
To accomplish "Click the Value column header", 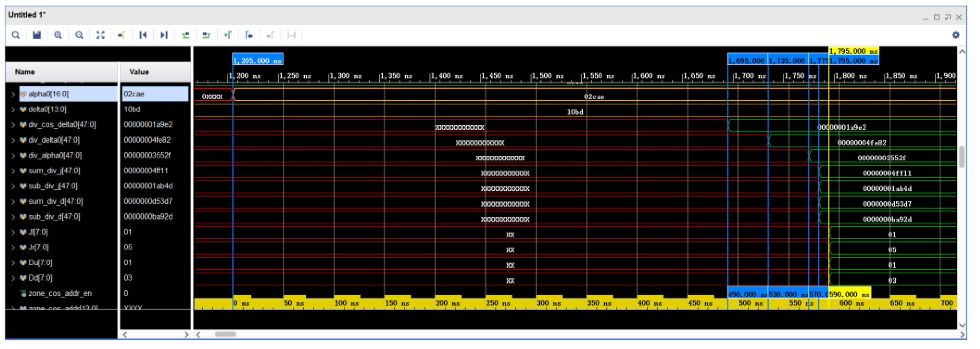I will point(139,72).
